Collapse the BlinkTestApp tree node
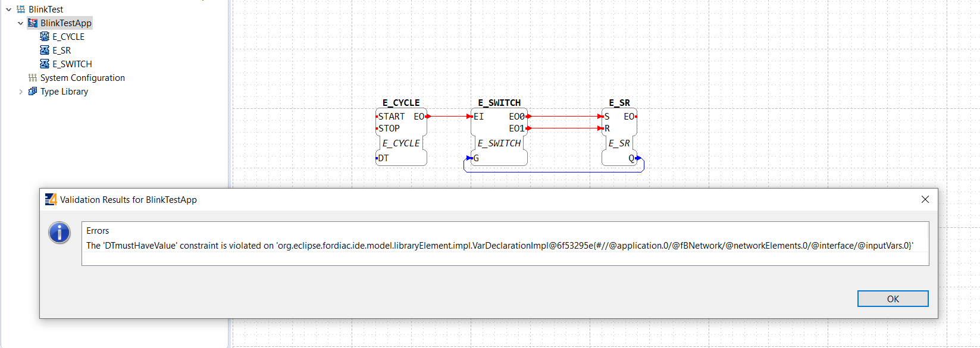 coord(21,23)
